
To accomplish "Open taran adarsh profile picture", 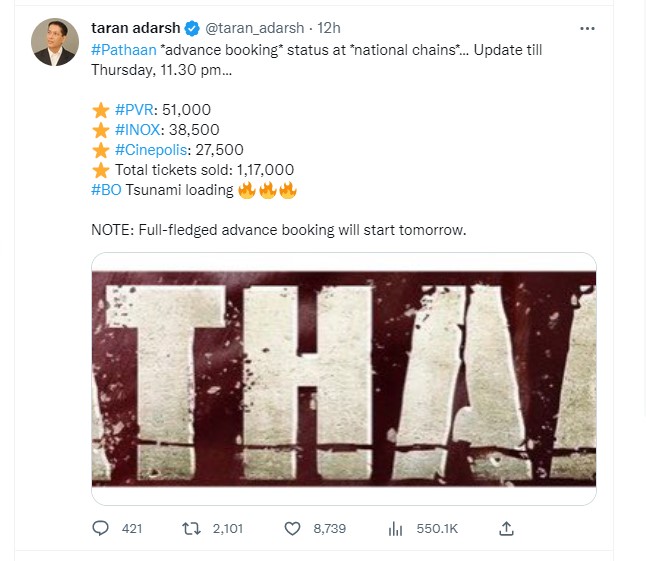I will click(x=55, y=43).
